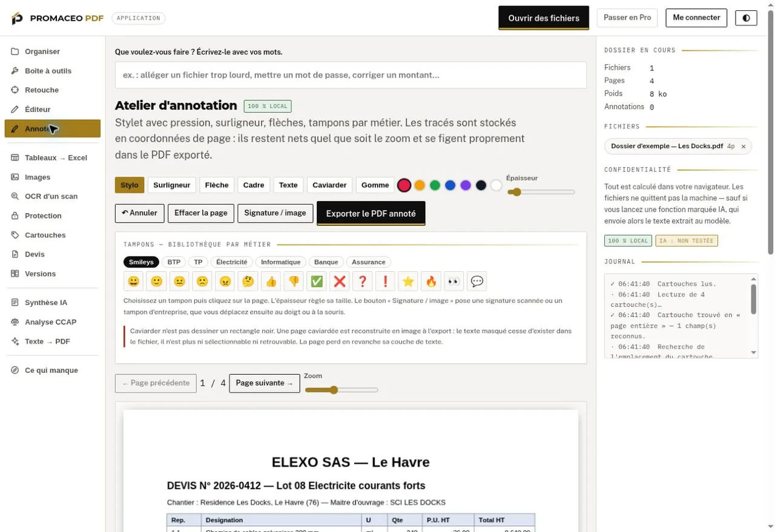
Task: Open the Protection section
Action: (x=53, y=215)
